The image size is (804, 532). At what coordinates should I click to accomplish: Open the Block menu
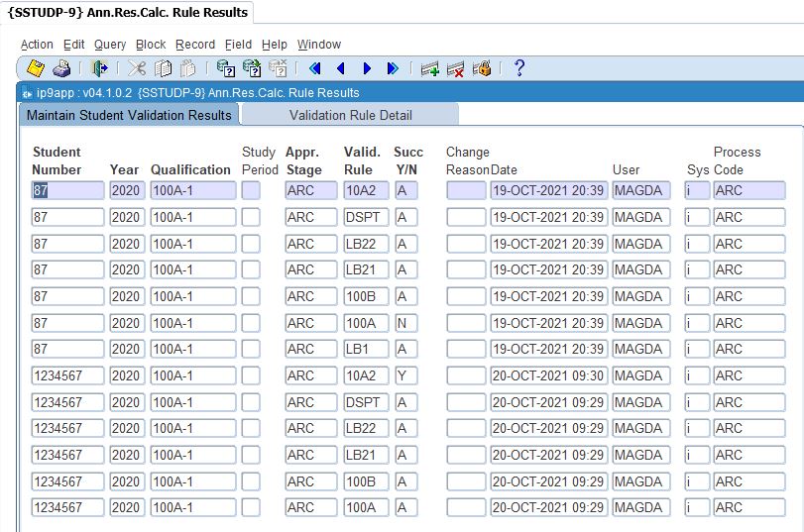[x=151, y=45]
